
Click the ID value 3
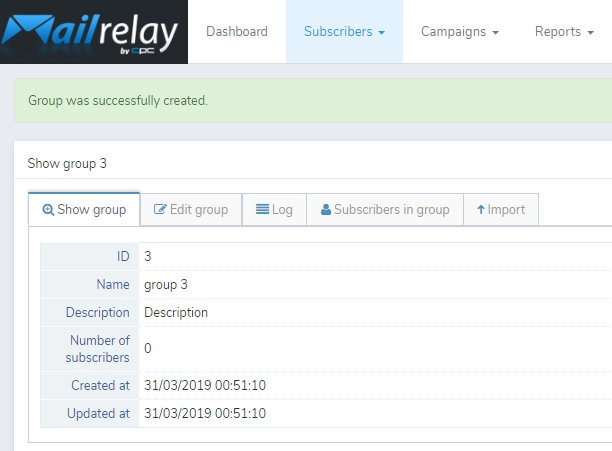148,256
